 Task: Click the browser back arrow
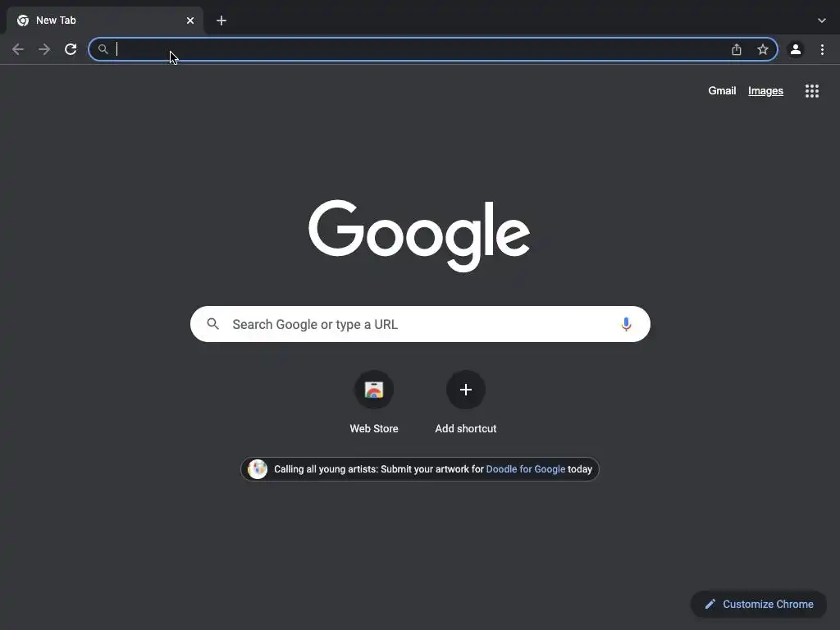pos(18,49)
